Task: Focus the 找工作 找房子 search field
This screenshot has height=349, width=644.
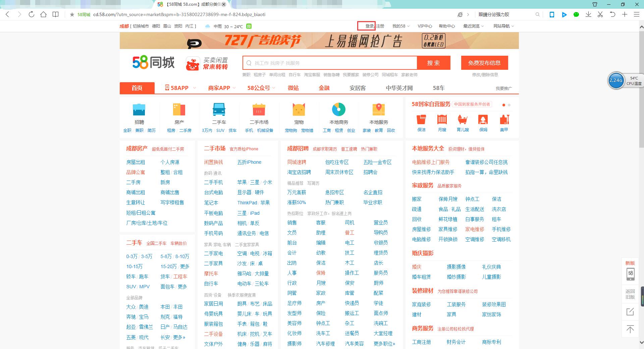Action: (330, 63)
